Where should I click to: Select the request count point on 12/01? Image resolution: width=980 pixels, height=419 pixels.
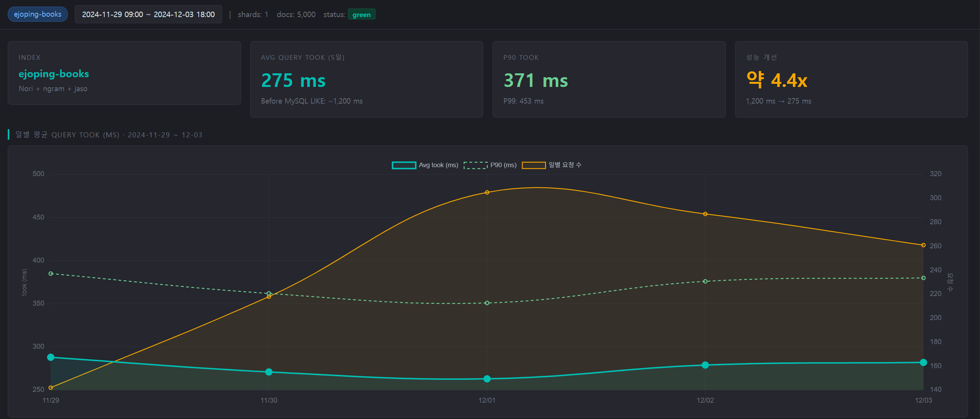pos(487,192)
